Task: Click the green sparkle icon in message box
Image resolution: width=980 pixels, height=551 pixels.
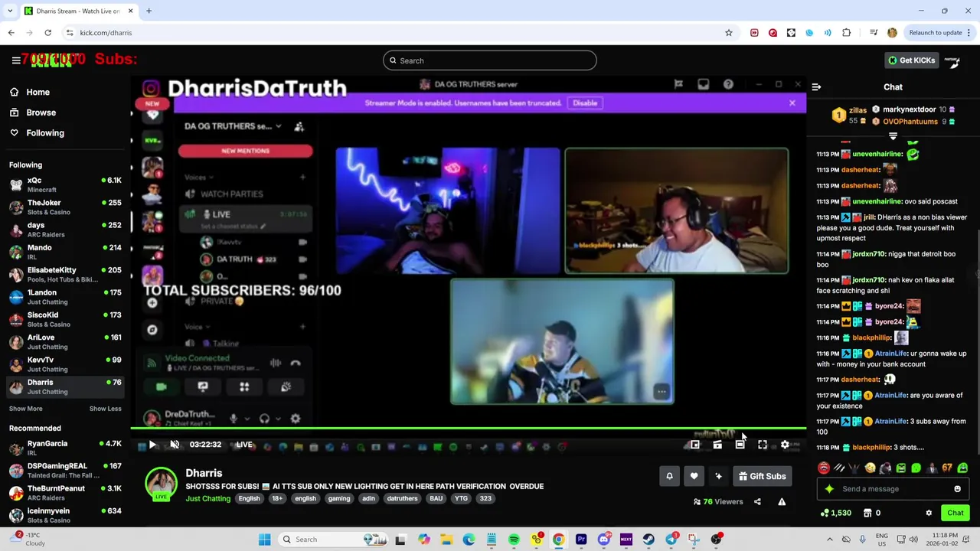Action: coord(829,489)
